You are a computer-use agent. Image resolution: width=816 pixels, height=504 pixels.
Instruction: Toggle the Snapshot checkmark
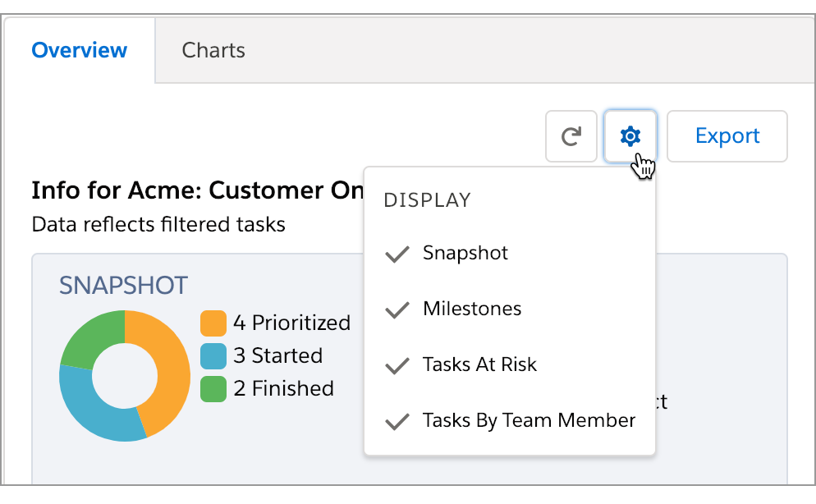(397, 254)
